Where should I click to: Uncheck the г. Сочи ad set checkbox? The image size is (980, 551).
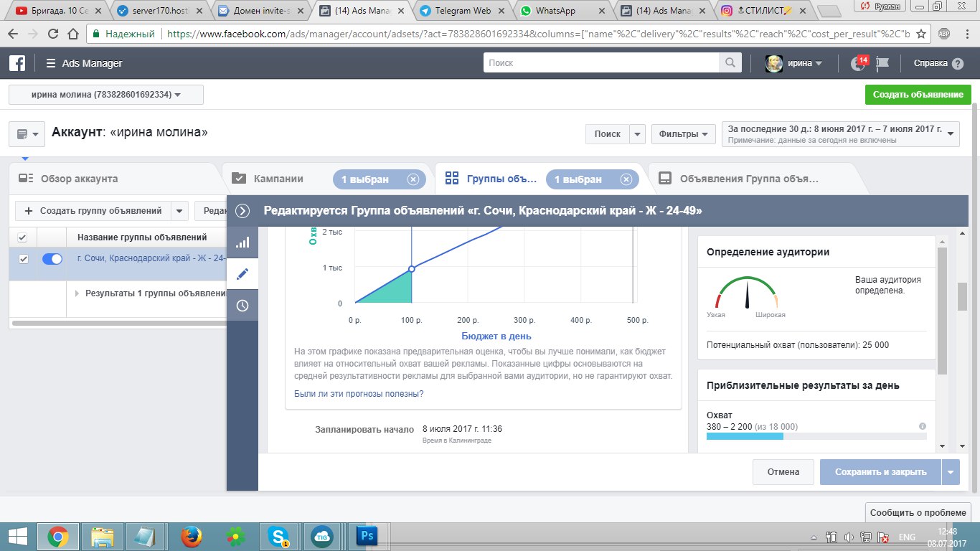click(x=23, y=259)
